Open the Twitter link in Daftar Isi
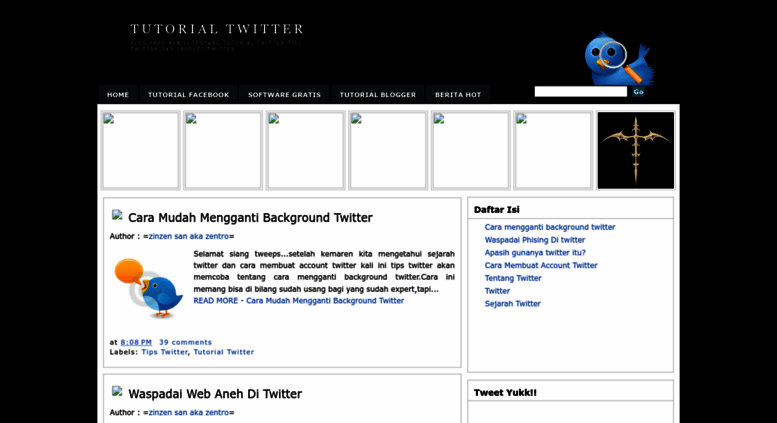This screenshot has width=777, height=423. [x=497, y=291]
